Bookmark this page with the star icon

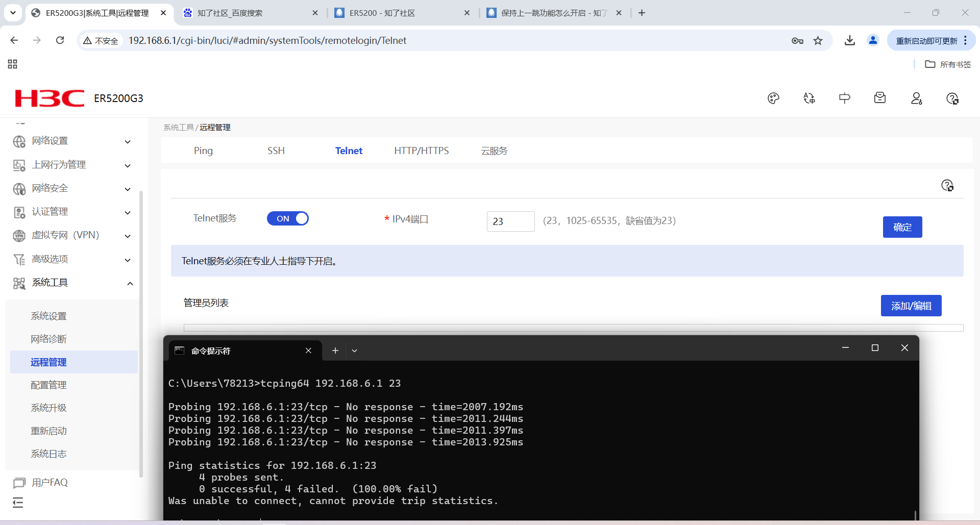pos(818,41)
